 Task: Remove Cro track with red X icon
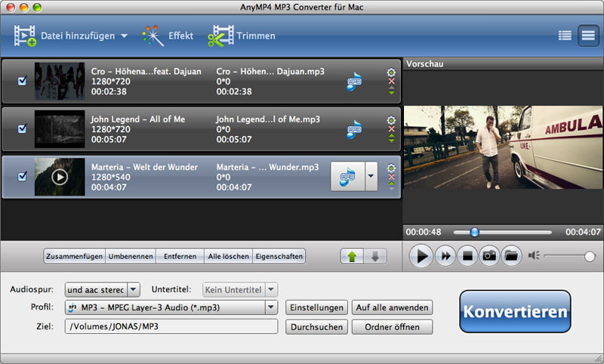coord(391,82)
